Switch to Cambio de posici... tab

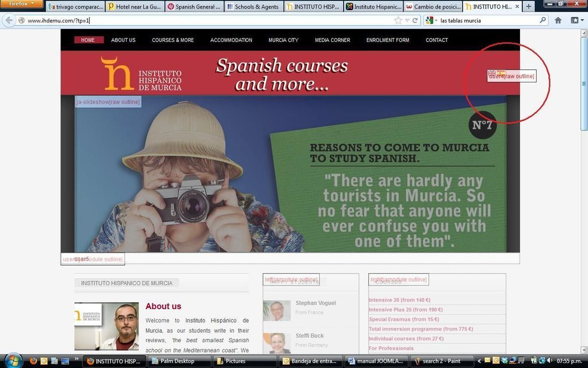pos(433,6)
